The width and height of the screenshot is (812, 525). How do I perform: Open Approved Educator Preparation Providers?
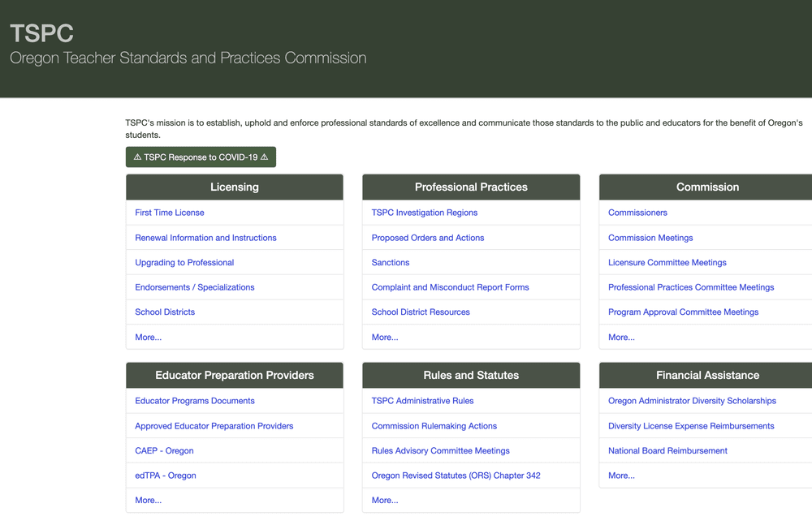click(214, 426)
